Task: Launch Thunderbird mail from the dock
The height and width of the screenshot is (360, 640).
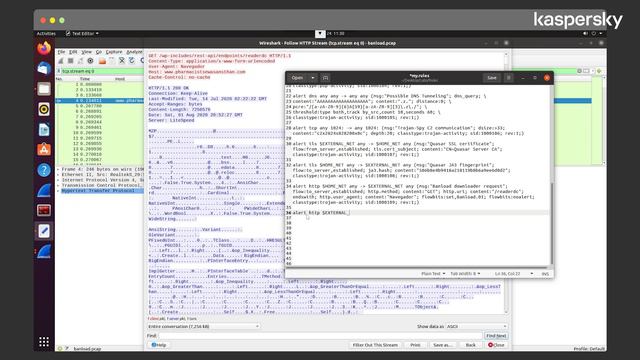Action: tap(44, 68)
